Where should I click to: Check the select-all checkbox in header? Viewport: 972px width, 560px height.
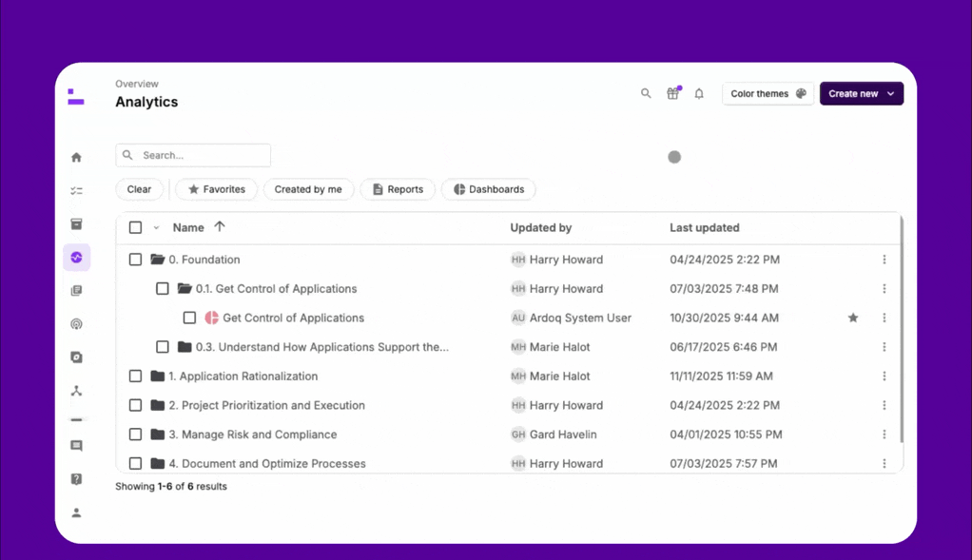pyautogui.click(x=135, y=228)
